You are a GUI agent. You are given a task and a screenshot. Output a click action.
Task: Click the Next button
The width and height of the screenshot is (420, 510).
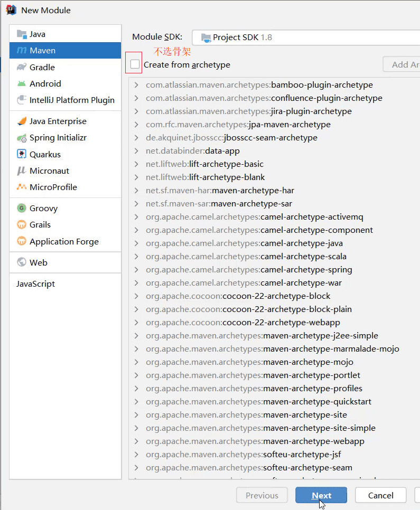coord(321,495)
